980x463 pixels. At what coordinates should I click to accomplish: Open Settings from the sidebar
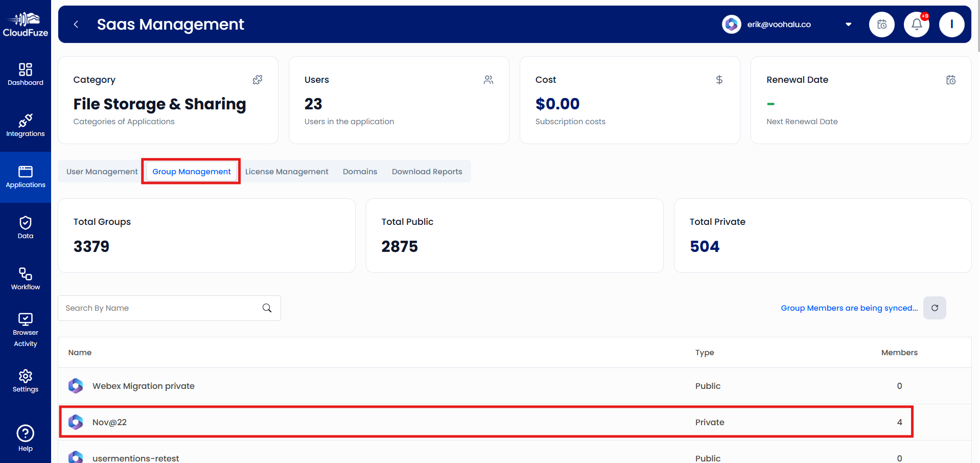(x=25, y=381)
